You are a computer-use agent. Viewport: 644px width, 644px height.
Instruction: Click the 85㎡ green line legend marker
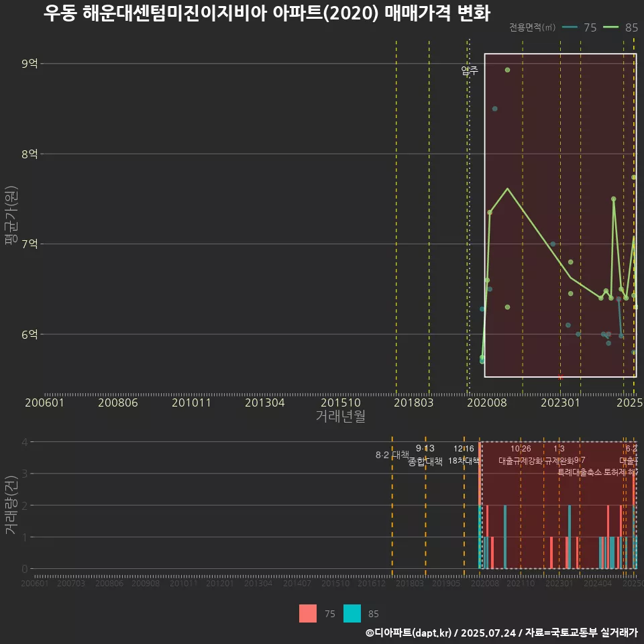(610, 28)
